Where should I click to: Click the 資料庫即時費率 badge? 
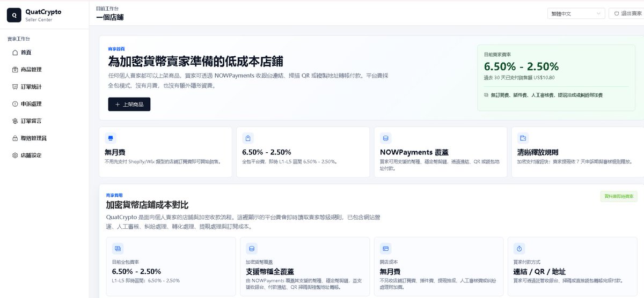(x=618, y=196)
